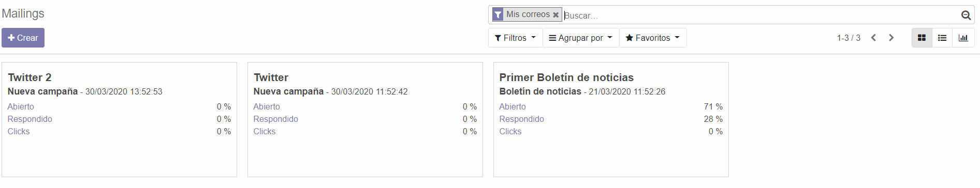Switch to list view
Screen dimensions: 980x188
tap(942, 38)
